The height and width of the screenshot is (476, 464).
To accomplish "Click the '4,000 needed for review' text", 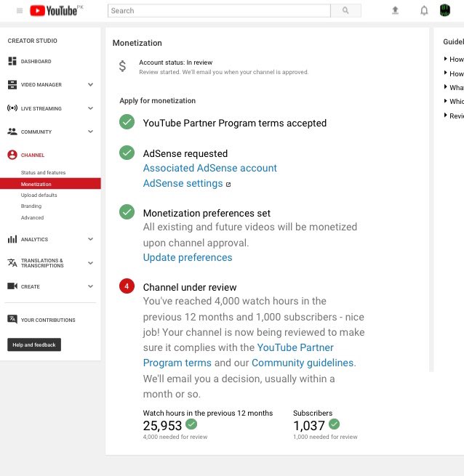I will 175,437.
